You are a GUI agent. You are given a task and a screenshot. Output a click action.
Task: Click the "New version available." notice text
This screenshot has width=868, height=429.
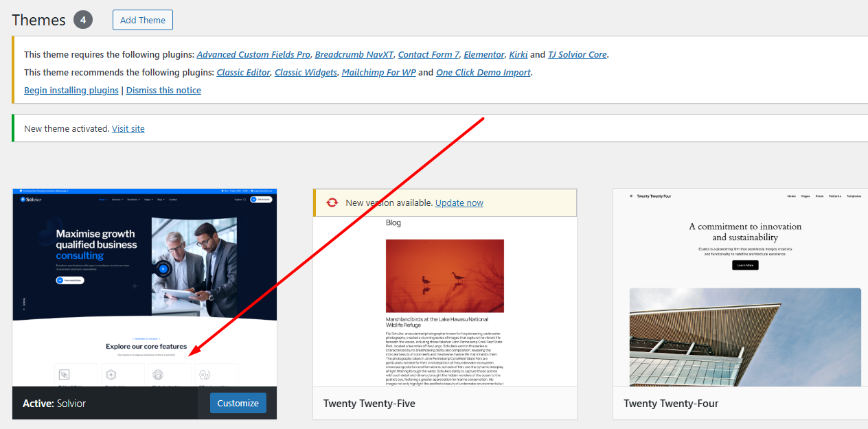pyautogui.click(x=389, y=202)
